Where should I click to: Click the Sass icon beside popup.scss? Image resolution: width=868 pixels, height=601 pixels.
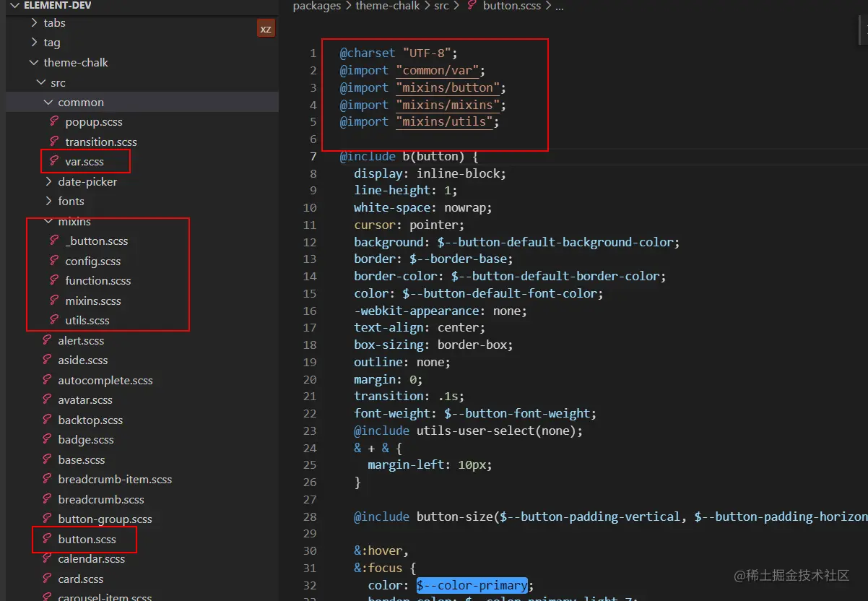coord(54,121)
